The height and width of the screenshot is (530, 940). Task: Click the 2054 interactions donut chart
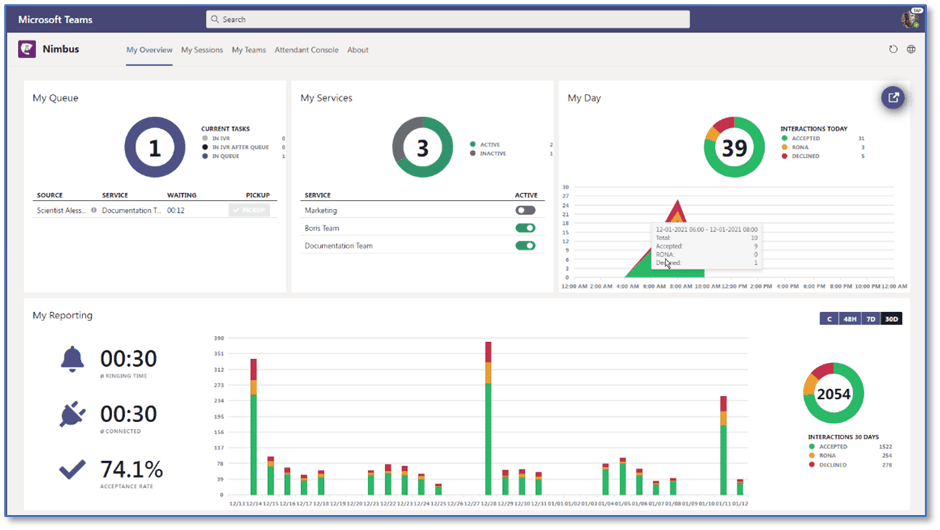pyautogui.click(x=833, y=393)
